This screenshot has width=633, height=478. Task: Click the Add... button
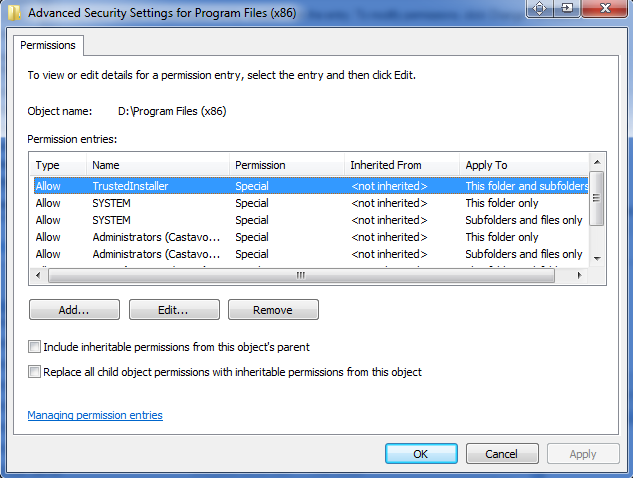tap(74, 310)
